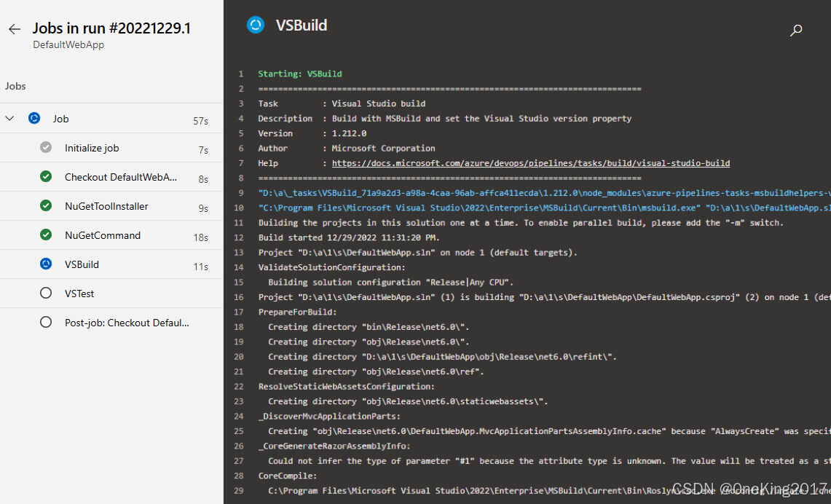Click the Job running status icon
This screenshot has height=504, width=831.
[x=34, y=118]
